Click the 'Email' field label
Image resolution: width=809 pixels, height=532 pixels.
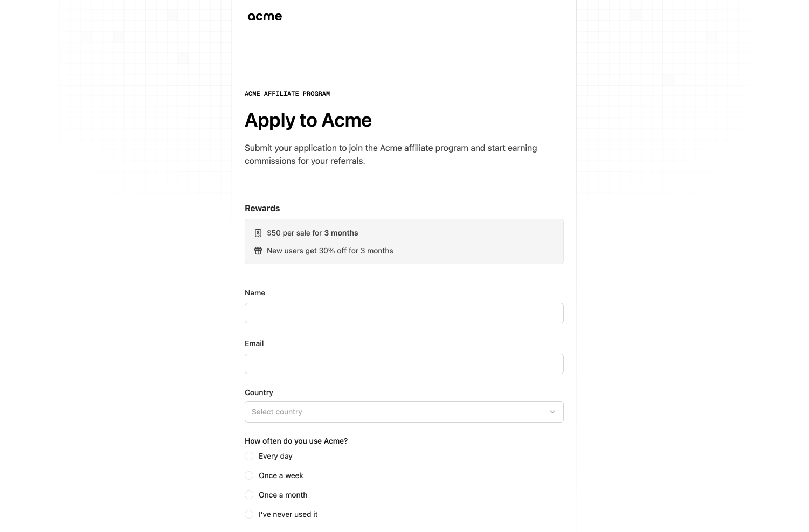[254, 343]
